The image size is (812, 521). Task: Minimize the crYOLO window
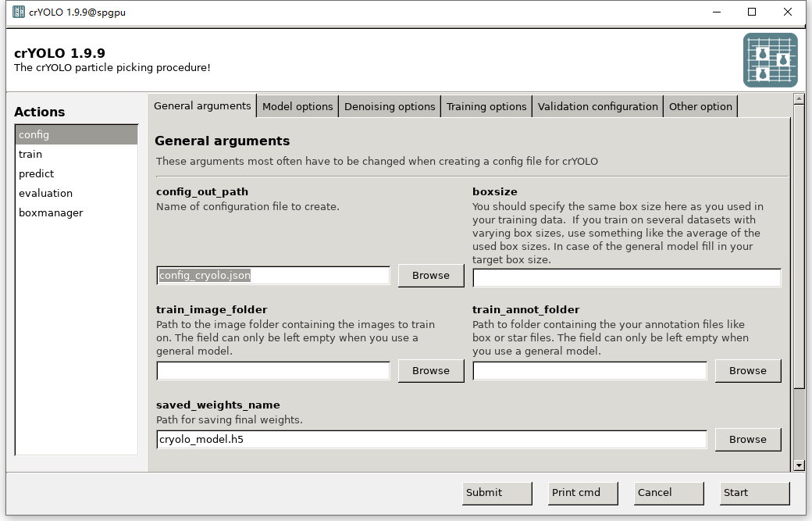717,12
